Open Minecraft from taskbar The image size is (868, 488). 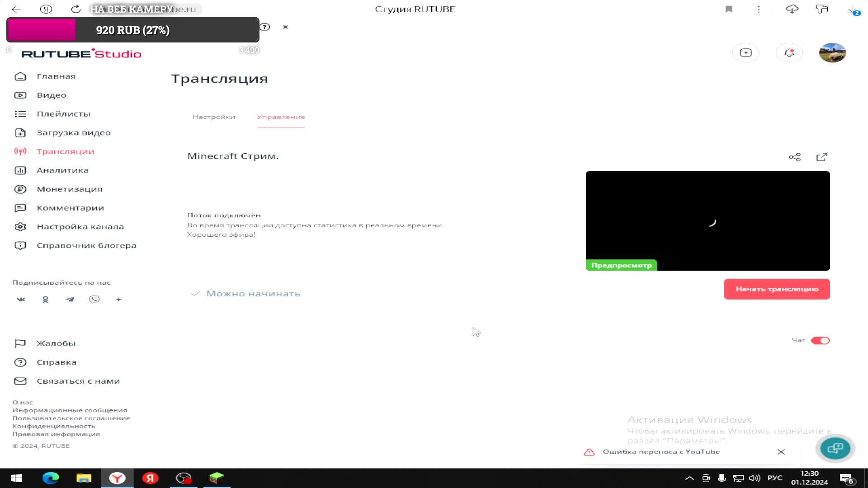point(217,478)
